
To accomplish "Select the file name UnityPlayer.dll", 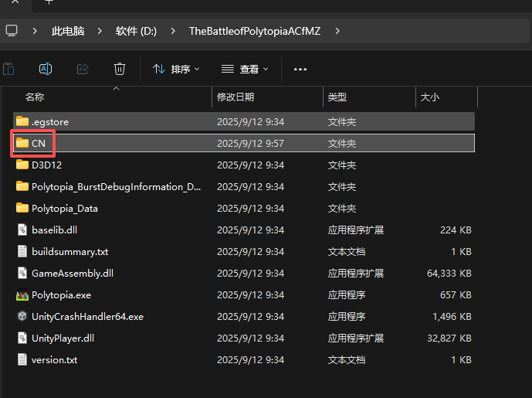I will point(63,338).
